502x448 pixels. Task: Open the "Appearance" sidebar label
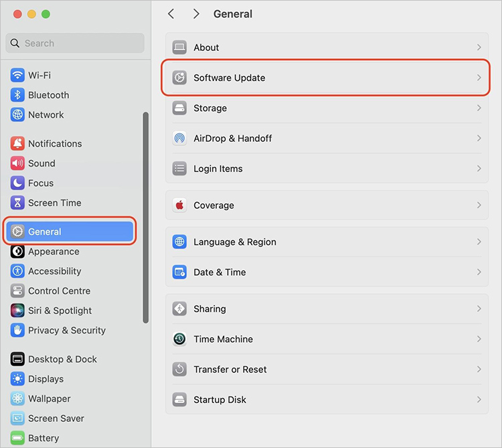54,252
